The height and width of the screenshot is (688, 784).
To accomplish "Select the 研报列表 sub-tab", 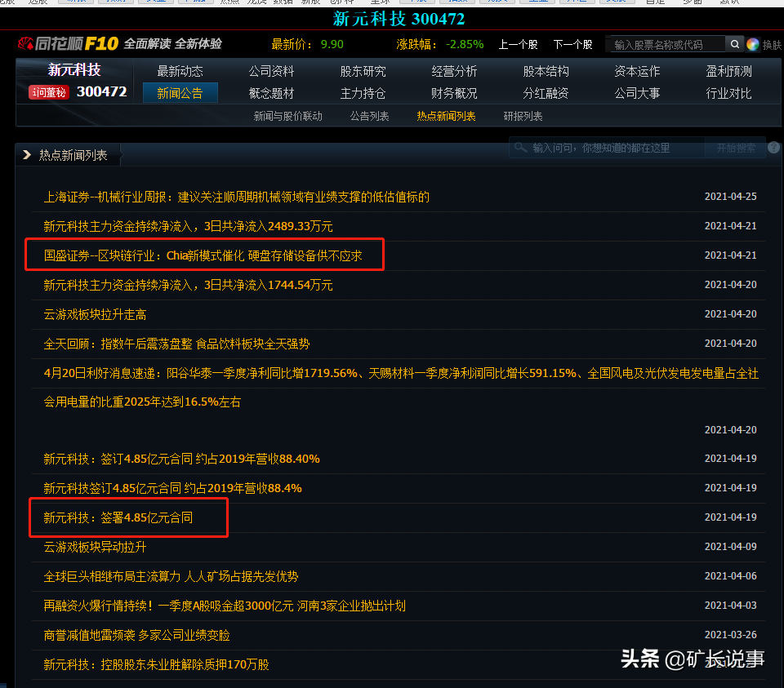I will pyautogui.click(x=523, y=116).
